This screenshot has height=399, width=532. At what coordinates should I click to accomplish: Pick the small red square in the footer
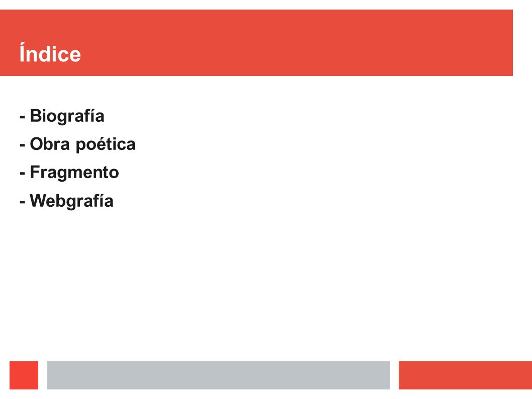tap(24, 375)
